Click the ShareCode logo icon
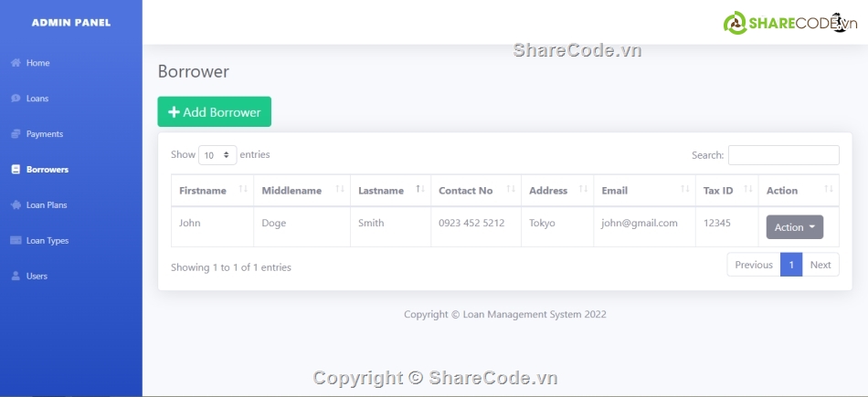This screenshot has width=868, height=397. [736, 24]
